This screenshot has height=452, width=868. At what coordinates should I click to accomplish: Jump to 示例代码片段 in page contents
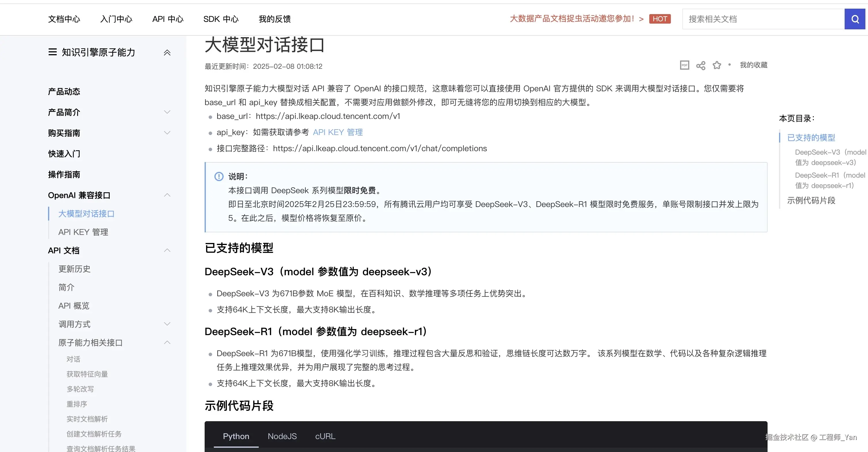(x=811, y=201)
